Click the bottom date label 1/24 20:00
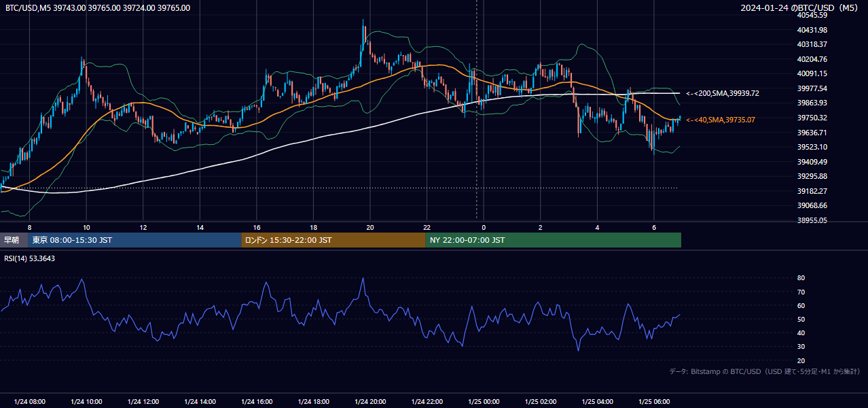868x408 pixels. [370, 402]
